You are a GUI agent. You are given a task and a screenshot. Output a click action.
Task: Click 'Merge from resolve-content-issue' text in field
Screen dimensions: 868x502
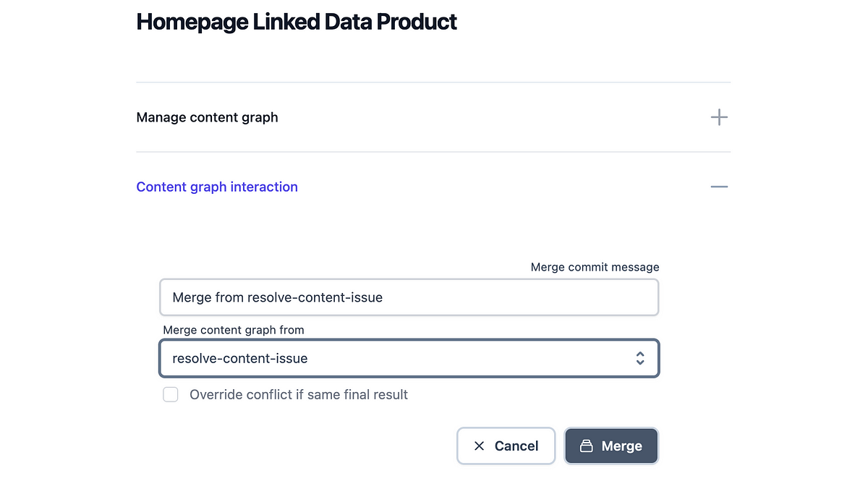(x=277, y=297)
